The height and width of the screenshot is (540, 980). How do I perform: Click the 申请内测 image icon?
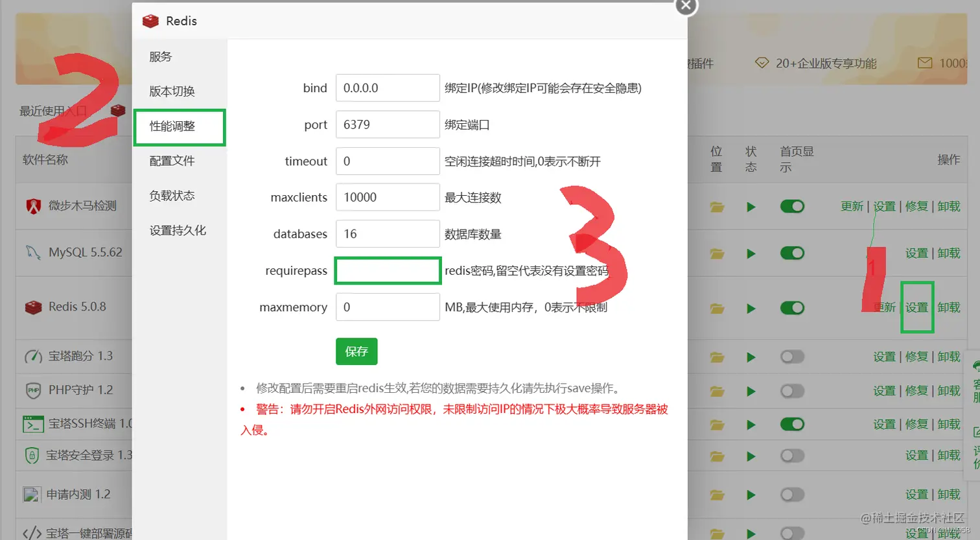pos(32,495)
